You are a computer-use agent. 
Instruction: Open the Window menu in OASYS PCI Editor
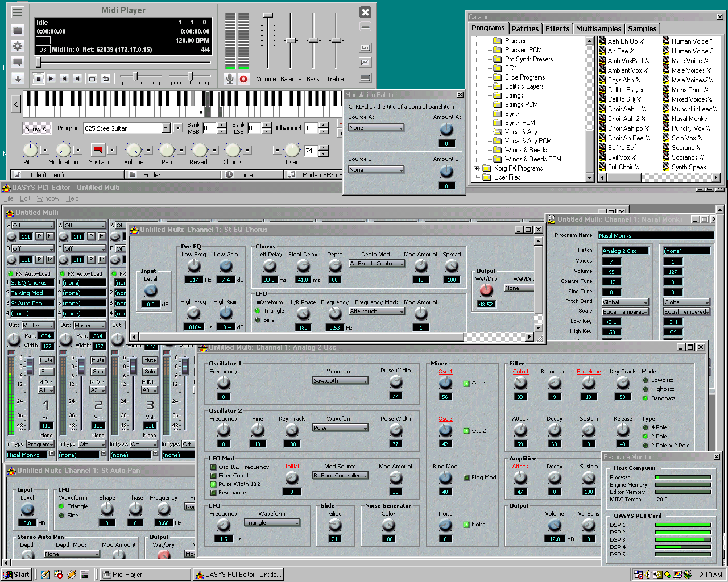[x=48, y=198]
